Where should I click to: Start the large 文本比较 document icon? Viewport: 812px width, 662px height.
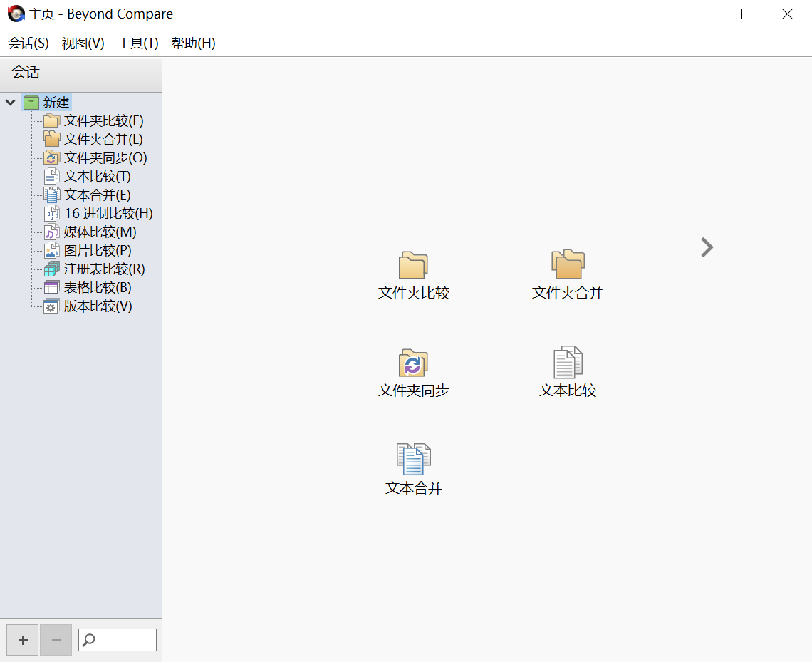568,362
